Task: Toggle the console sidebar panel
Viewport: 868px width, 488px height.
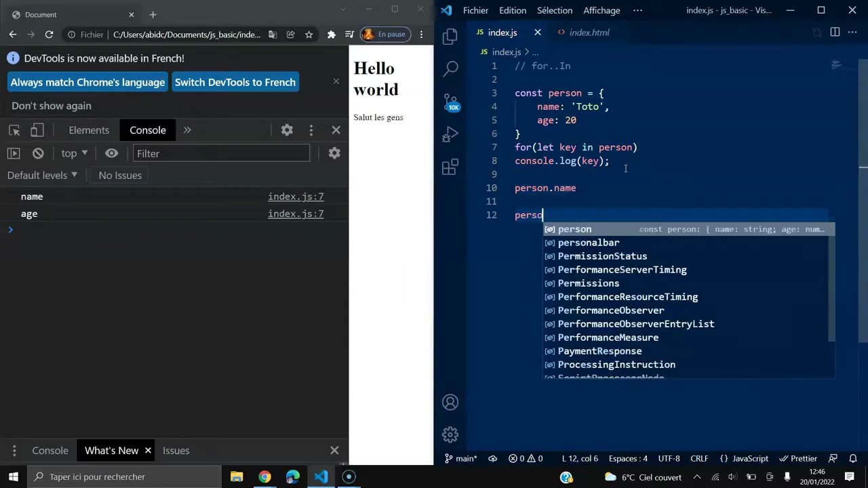Action: pyautogui.click(x=14, y=153)
